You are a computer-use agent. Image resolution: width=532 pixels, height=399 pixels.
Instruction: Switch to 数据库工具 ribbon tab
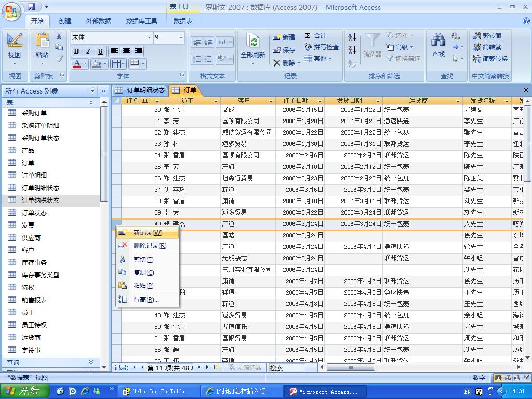pos(141,21)
